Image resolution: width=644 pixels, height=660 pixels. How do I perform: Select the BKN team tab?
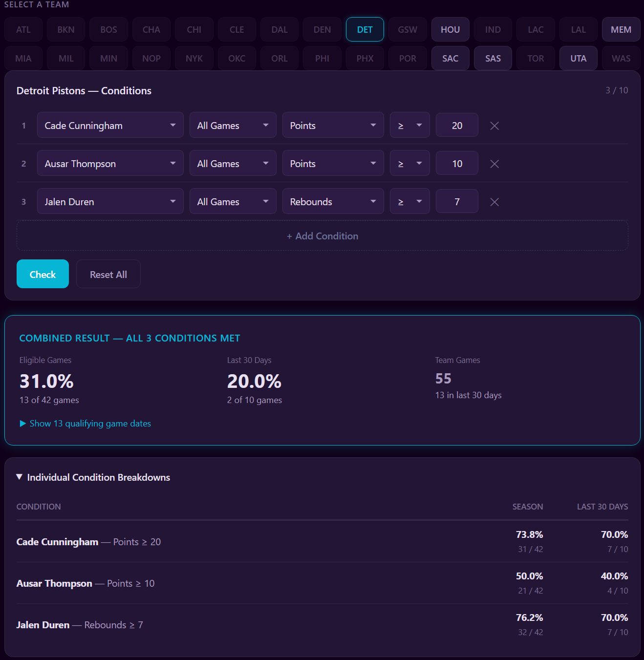click(x=66, y=30)
